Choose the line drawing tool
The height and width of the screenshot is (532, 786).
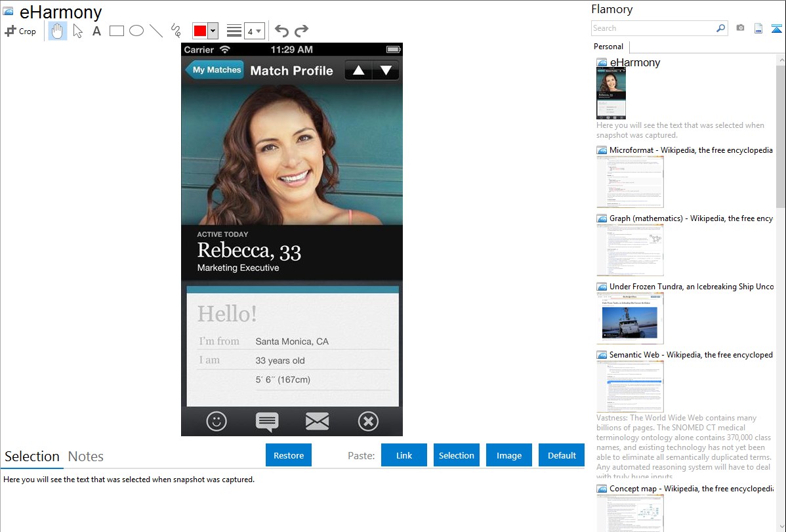(155, 30)
